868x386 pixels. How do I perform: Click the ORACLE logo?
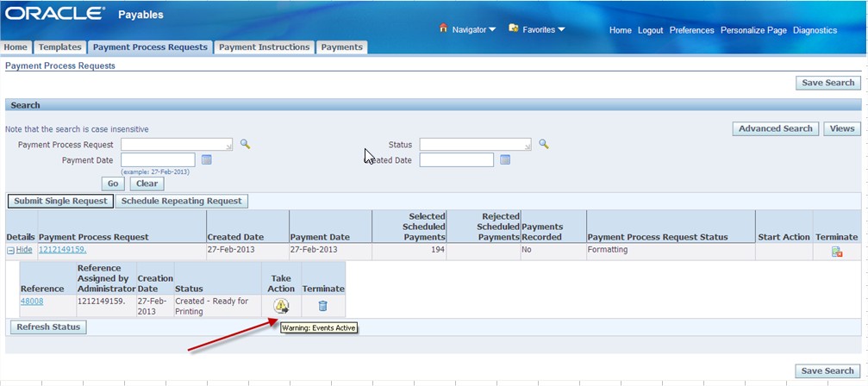53,14
